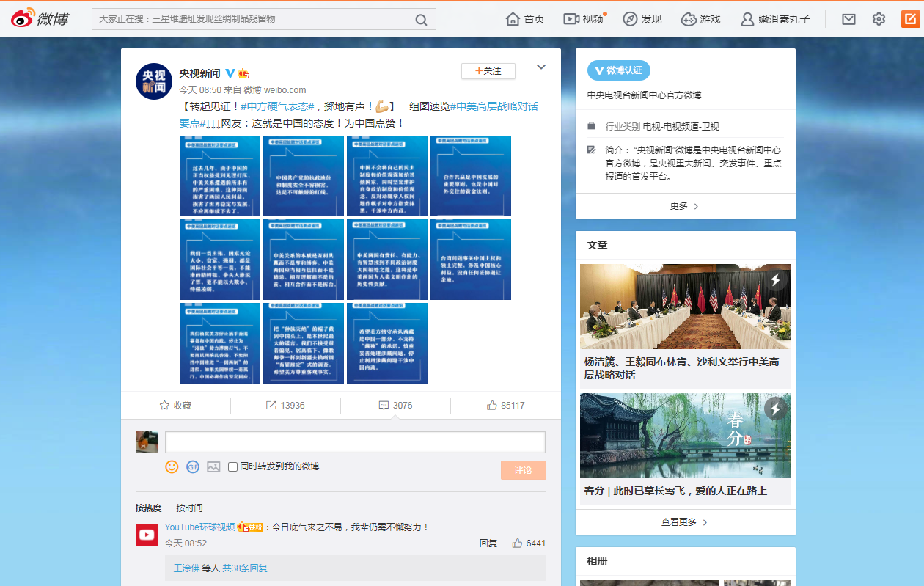Click the search magnifier icon

coord(421,20)
